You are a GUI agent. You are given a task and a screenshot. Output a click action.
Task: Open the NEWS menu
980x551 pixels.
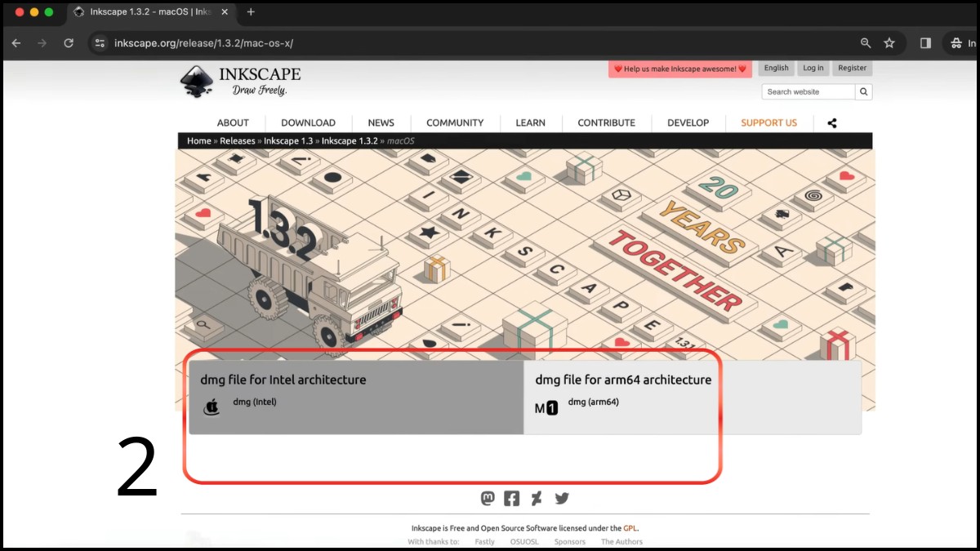(381, 123)
